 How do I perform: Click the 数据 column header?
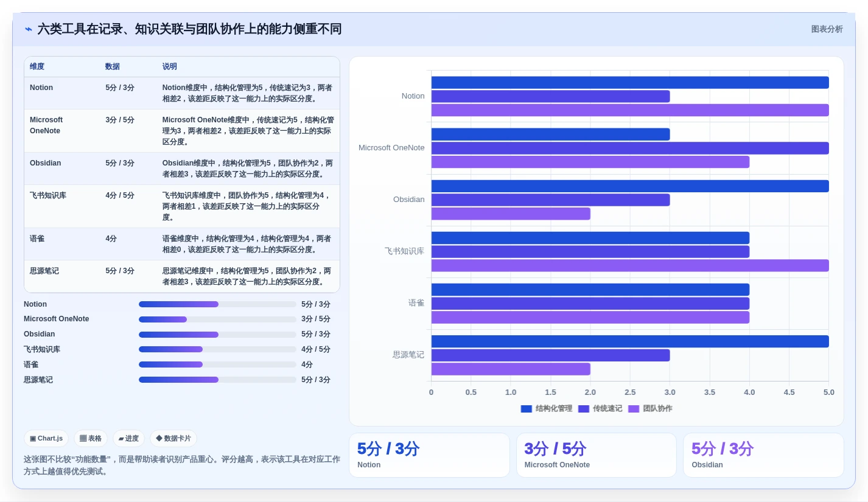pyautogui.click(x=113, y=66)
